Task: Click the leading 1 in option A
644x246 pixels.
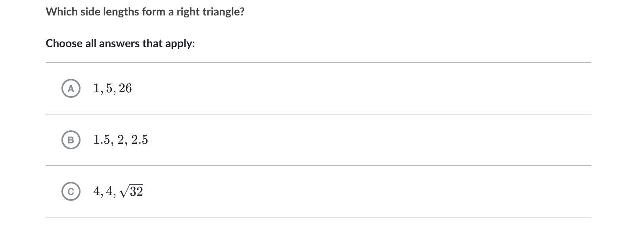Action: [x=96, y=88]
